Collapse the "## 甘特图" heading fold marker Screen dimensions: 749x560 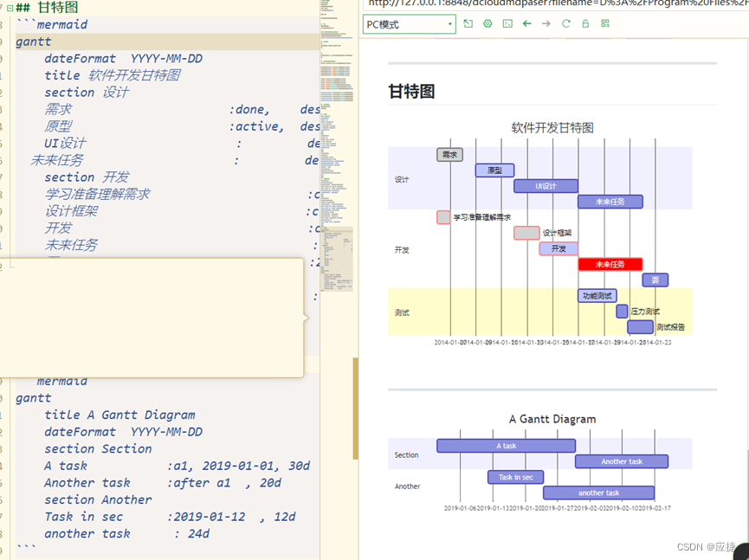(x=10, y=8)
